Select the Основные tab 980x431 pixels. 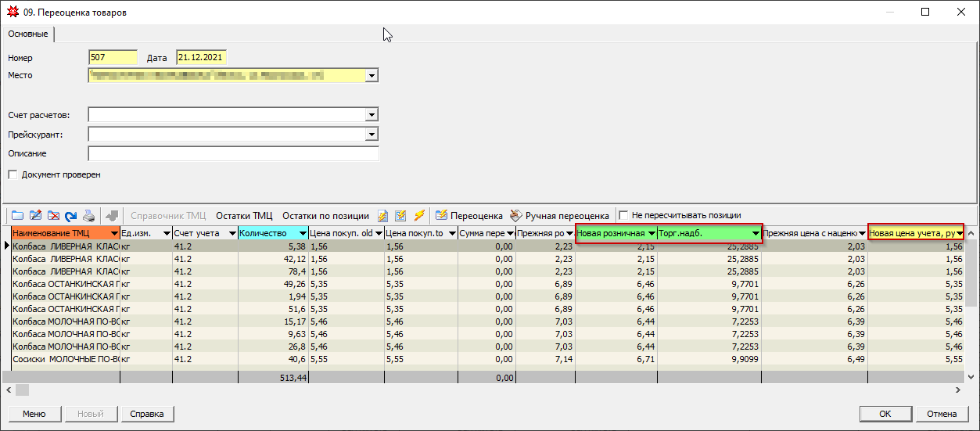pos(28,34)
